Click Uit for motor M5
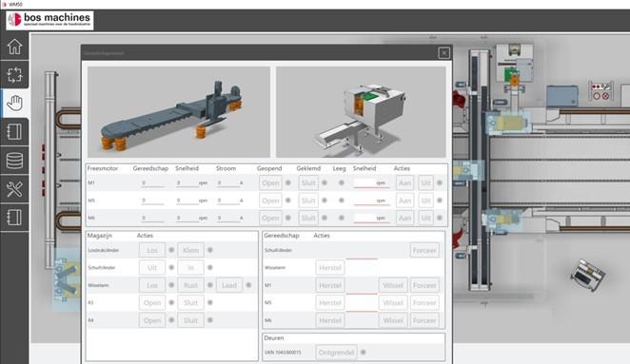This screenshot has height=364, width=630. click(425, 201)
